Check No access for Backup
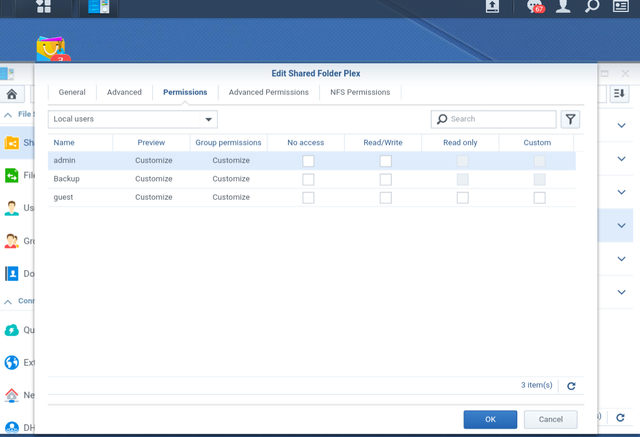Image resolution: width=640 pixels, height=437 pixels. pyautogui.click(x=308, y=179)
